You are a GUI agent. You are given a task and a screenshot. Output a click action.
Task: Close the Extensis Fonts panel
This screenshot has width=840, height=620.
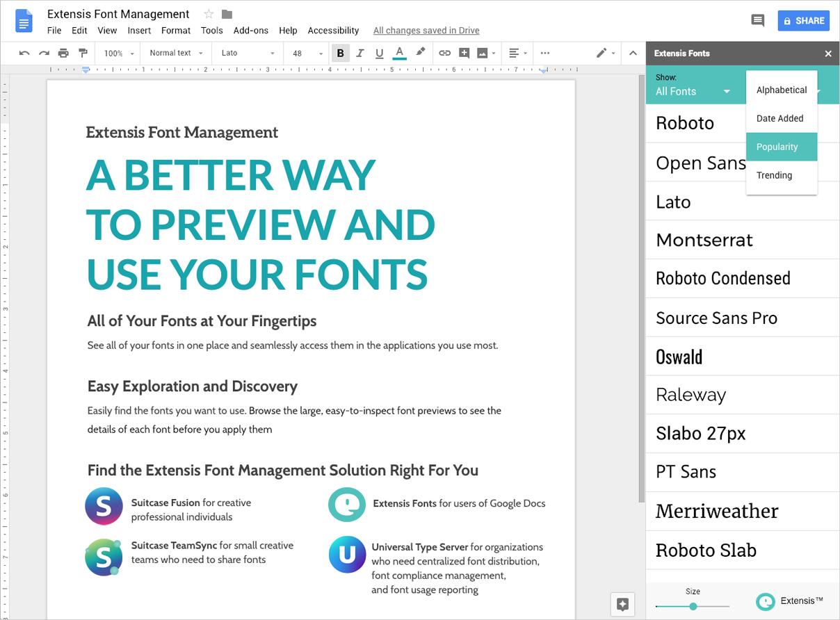pos(828,54)
